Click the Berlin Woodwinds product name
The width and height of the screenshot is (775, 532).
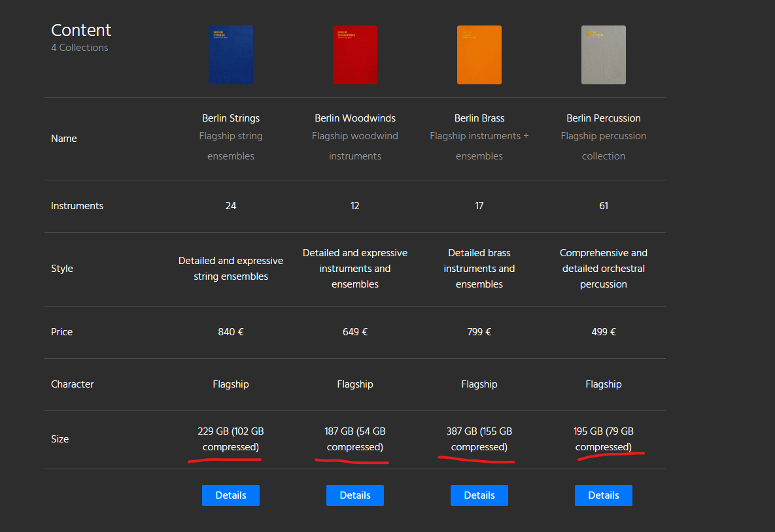(x=355, y=118)
